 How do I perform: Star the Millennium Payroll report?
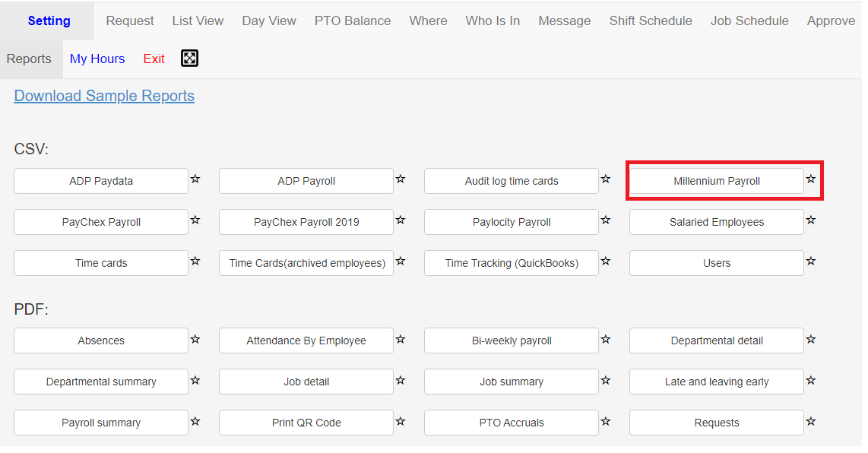click(811, 179)
